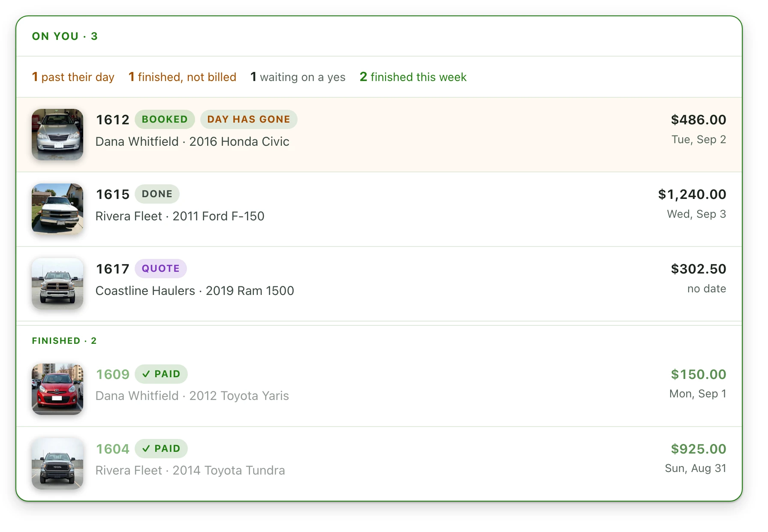Open the 2016 Honda Civic thumbnail photo
The width and height of the screenshot is (768, 532).
[57, 135]
